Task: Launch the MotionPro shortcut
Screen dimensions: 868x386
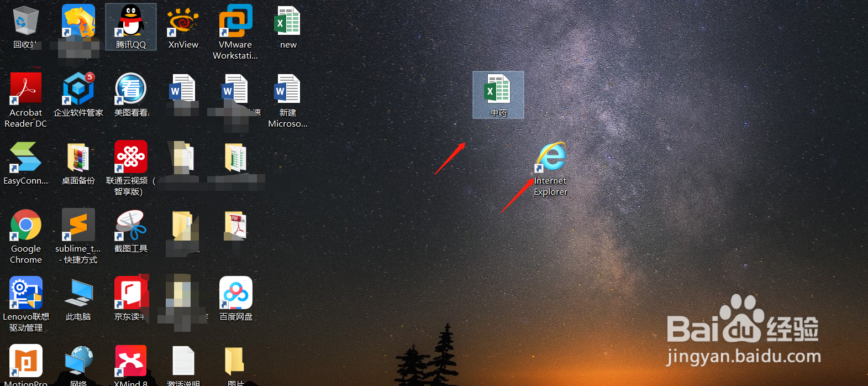Action: (25, 365)
